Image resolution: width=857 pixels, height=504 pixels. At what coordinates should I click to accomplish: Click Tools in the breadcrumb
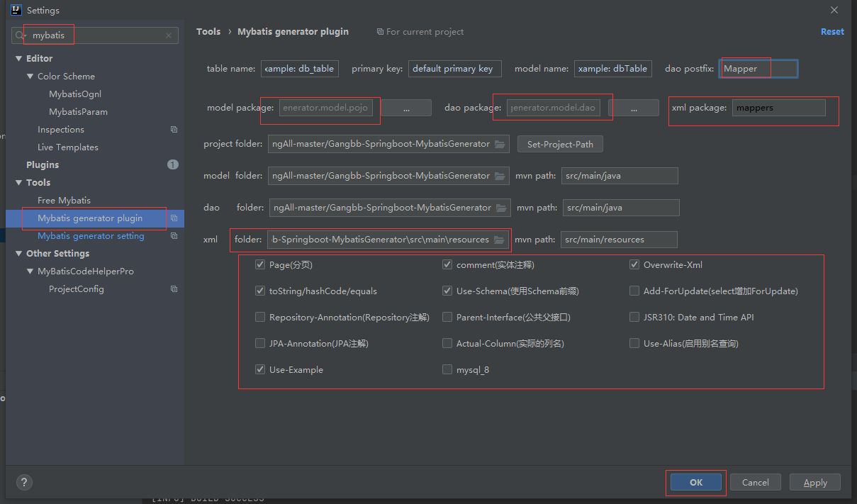pos(208,32)
